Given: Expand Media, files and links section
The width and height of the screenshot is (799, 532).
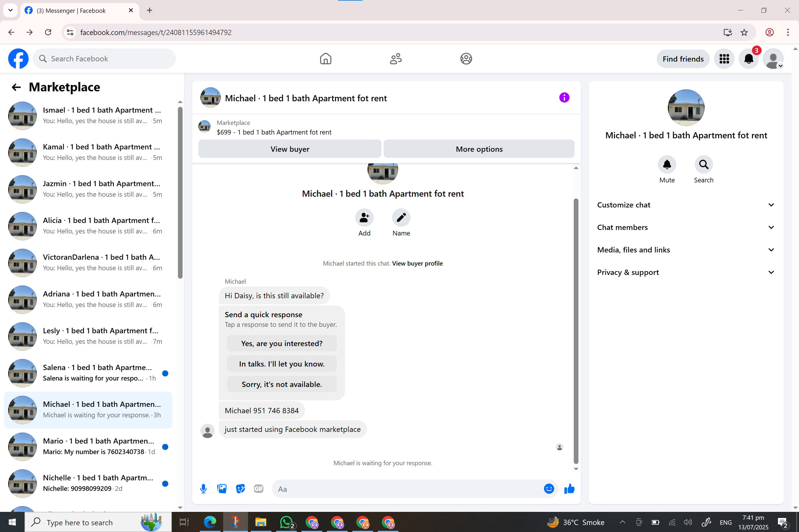Looking at the screenshot, I should [x=686, y=250].
